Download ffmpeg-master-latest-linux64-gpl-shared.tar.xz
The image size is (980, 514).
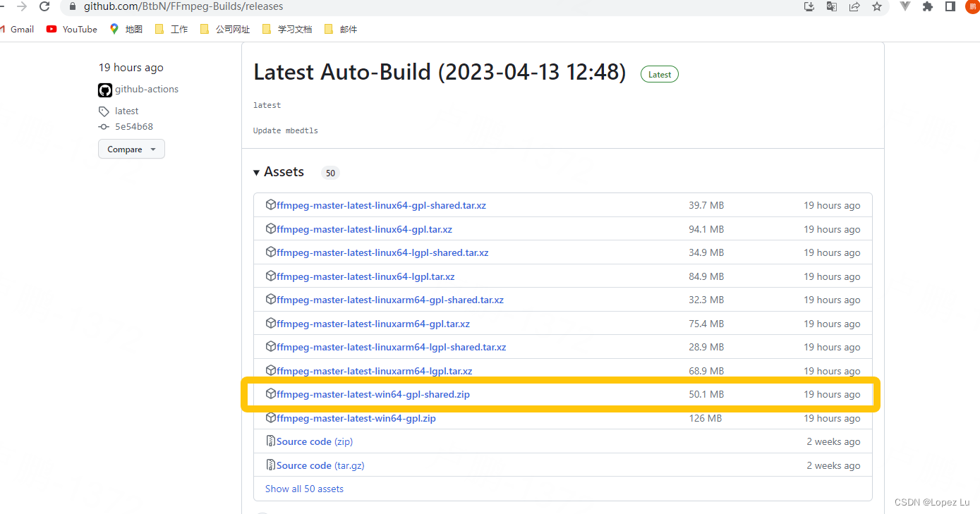381,205
